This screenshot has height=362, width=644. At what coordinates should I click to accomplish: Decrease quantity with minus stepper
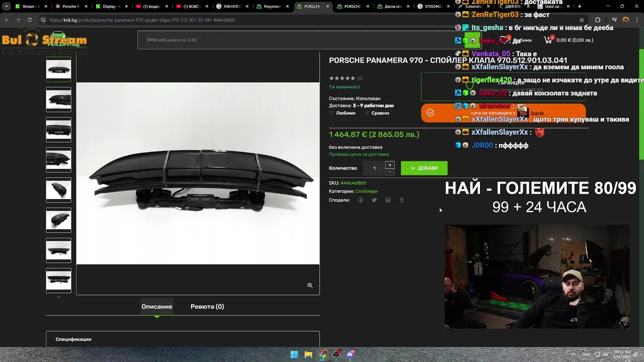[x=389, y=171]
